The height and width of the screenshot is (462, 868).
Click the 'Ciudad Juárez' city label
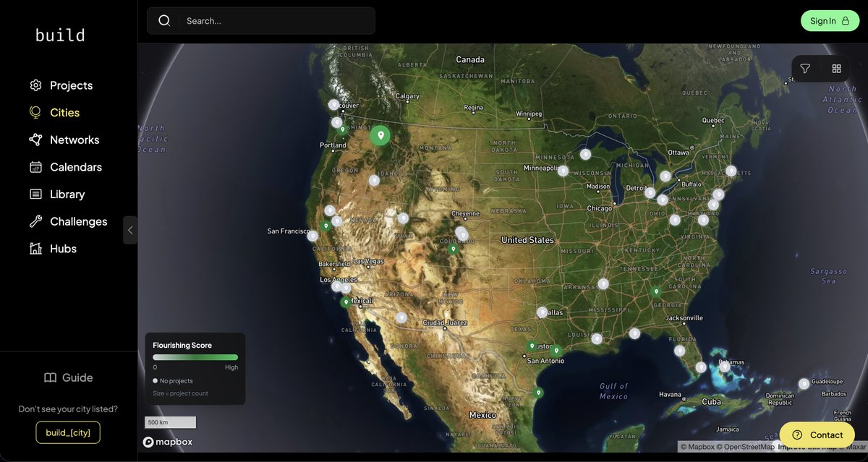point(446,322)
